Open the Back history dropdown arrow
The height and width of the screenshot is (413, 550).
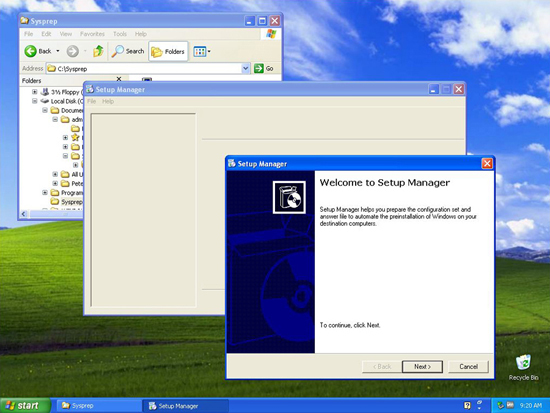tap(58, 51)
